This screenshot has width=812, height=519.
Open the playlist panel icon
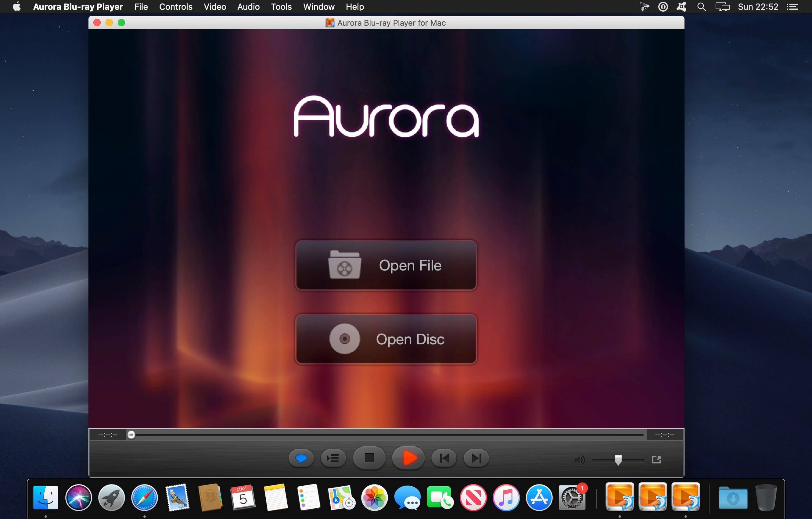[333, 458]
